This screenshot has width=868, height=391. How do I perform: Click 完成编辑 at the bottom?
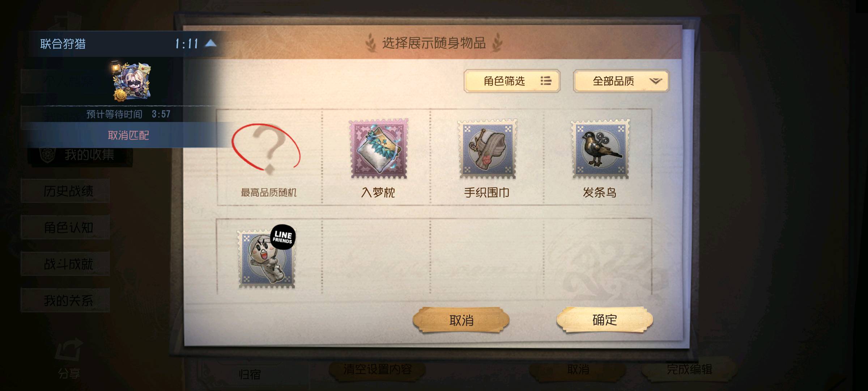click(x=689, y=369)
